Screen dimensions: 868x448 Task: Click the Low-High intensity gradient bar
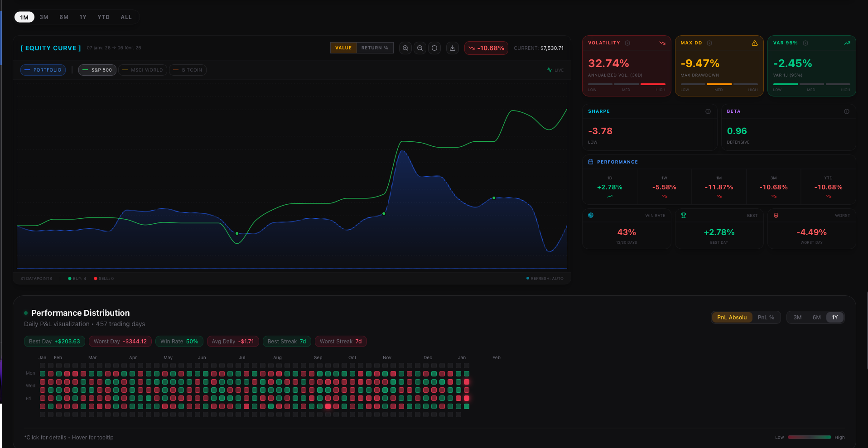coord(810,437)
